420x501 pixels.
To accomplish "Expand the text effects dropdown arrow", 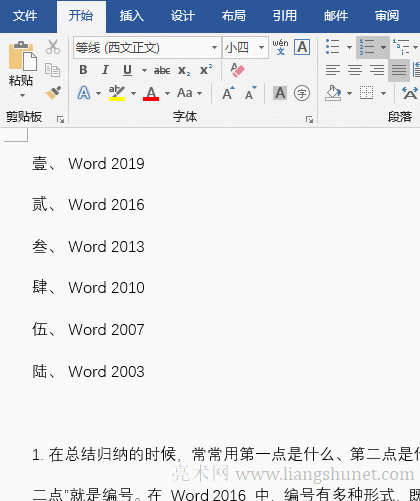I will 98,93.
